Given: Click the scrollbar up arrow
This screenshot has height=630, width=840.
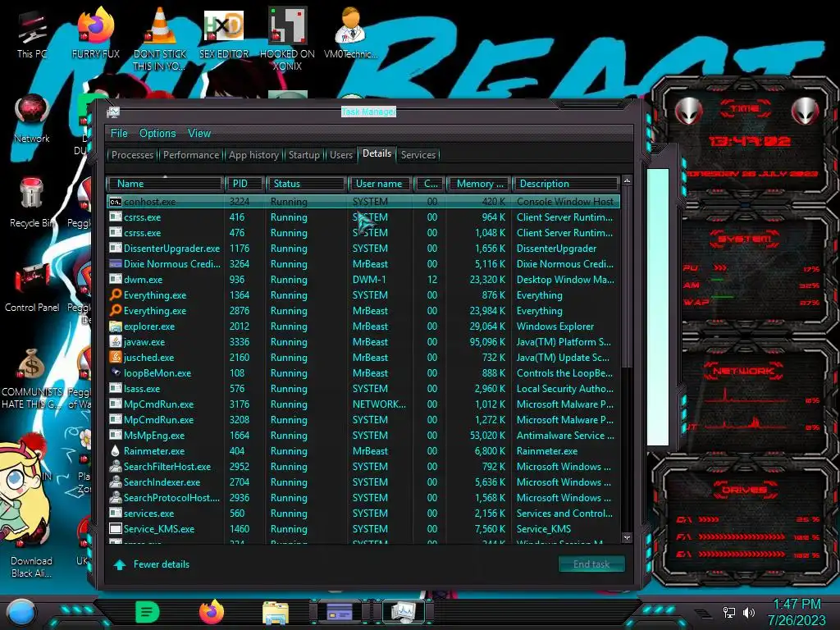Looking at the screenshot, I should pos(627,181).
